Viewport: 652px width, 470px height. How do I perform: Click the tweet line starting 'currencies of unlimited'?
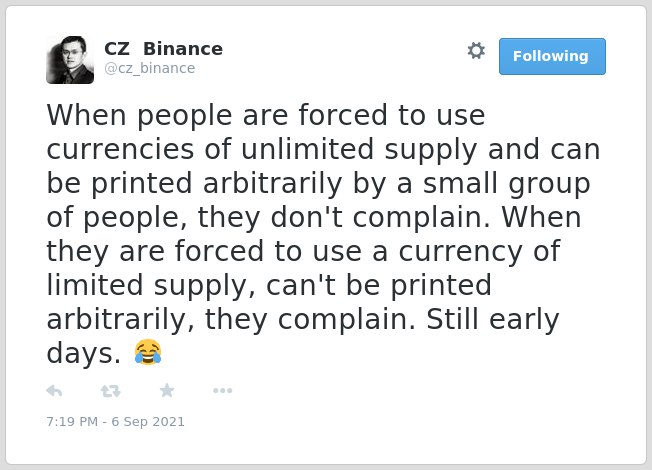(x=323, y=149)
